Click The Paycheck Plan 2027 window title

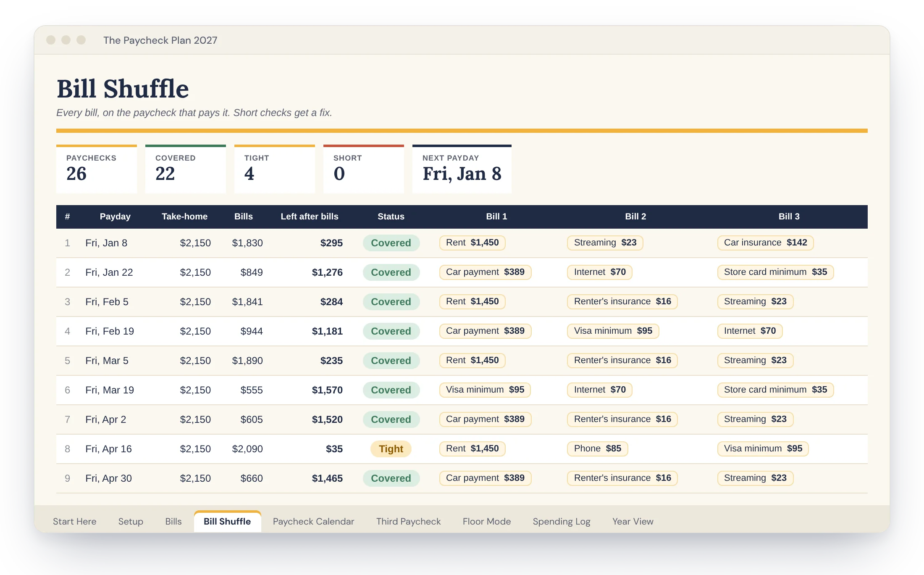[160, 40]
